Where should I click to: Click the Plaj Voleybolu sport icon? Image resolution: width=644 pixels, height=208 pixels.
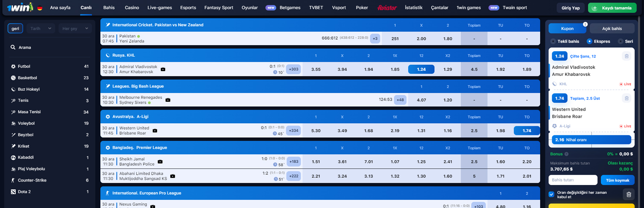[14, 169]
